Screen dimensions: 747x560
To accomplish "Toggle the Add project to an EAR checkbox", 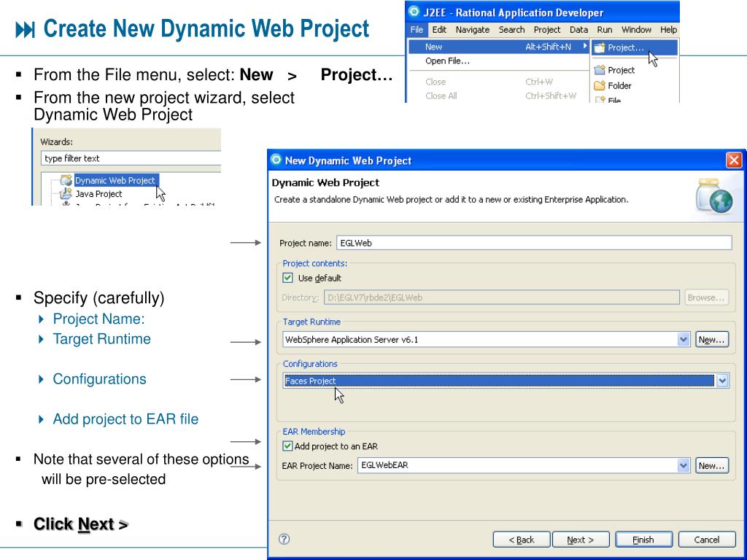I will point(287,446).
